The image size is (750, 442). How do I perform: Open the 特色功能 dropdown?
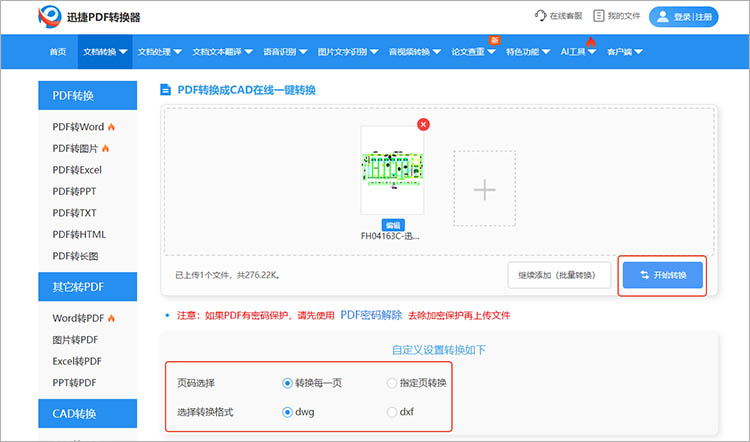click(x=528, y=52)
